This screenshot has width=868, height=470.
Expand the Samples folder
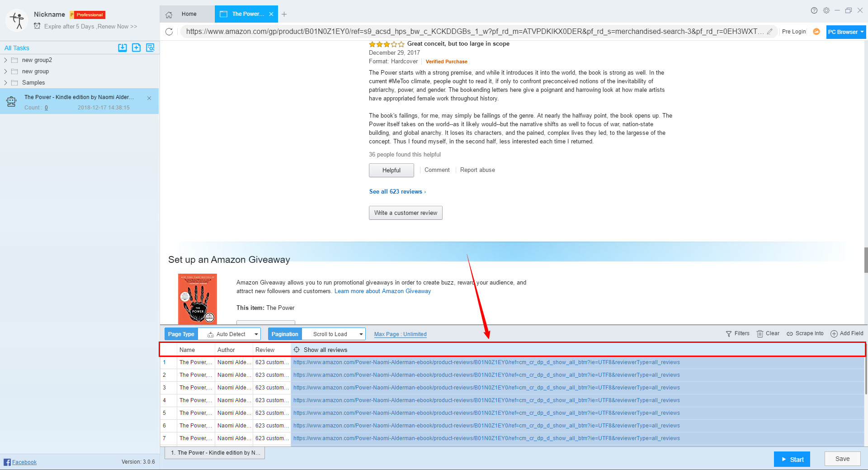coord(5,82)
